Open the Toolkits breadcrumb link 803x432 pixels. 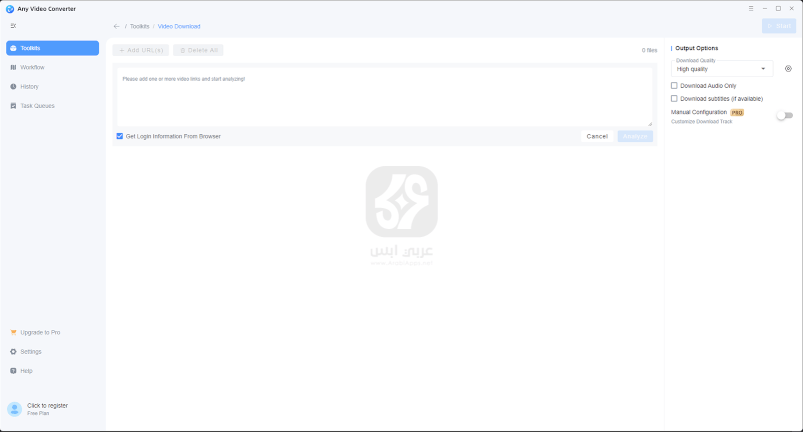[139, 26]
